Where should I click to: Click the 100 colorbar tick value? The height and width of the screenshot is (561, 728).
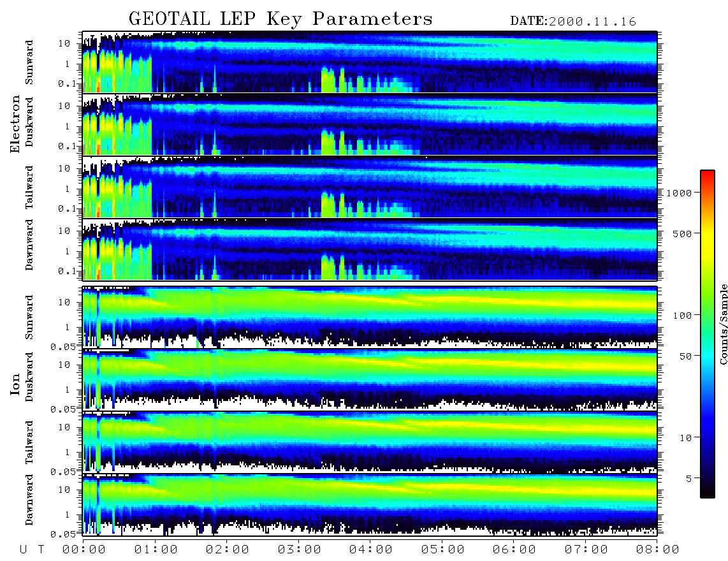pyautogui.click(x=683, y=316)
